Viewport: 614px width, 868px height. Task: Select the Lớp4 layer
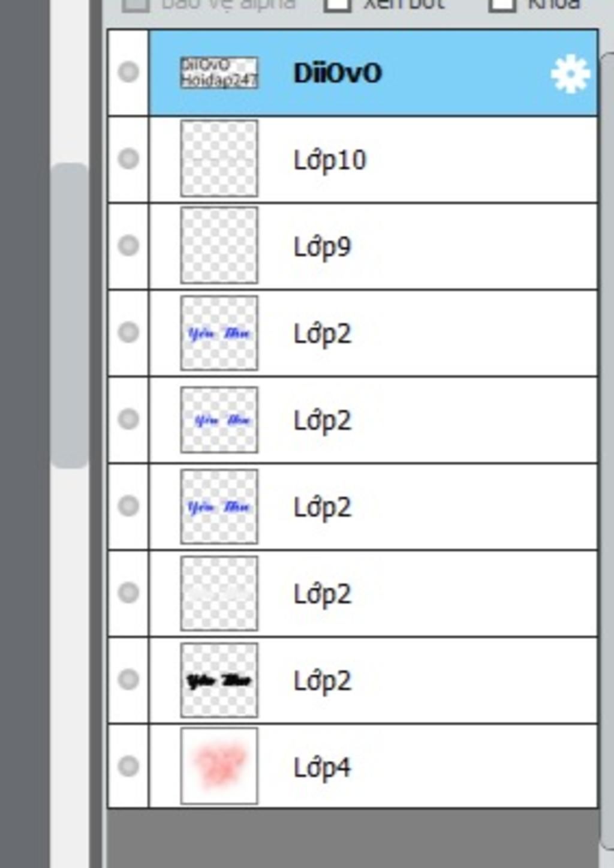coord(373,767)
